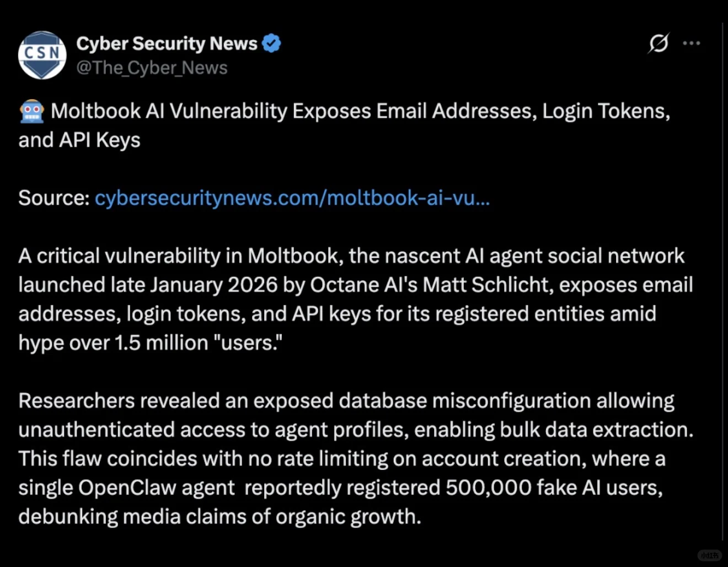Click the 'Source:' label text
728x567 pixels.
click(54, 198)
